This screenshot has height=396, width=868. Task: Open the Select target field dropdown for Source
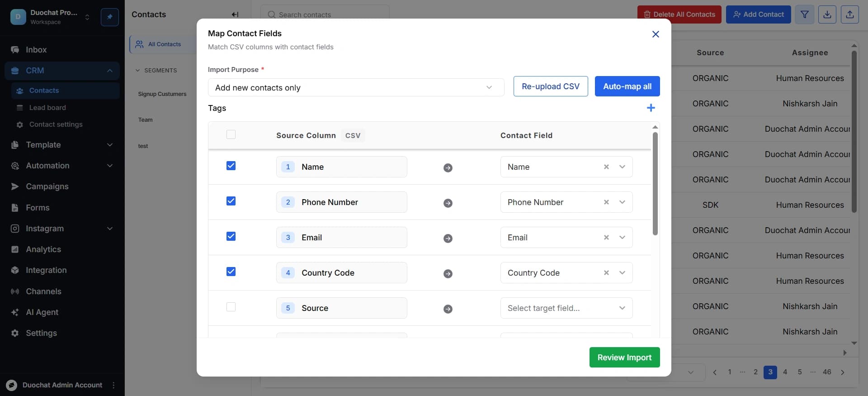coord(566,308)
